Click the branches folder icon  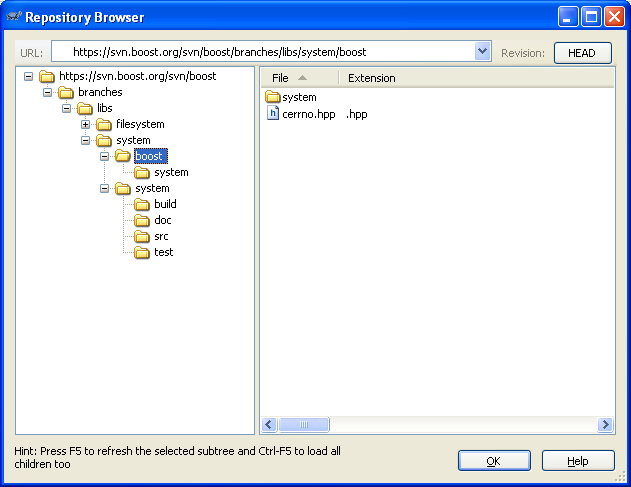point(66,92)
